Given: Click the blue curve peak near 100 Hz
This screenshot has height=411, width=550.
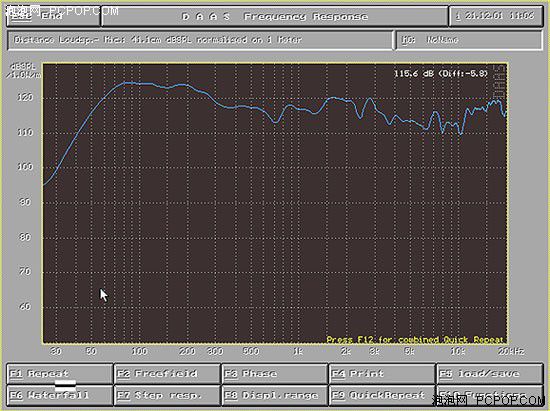Looking at the screenshot, I should [126, 83].
